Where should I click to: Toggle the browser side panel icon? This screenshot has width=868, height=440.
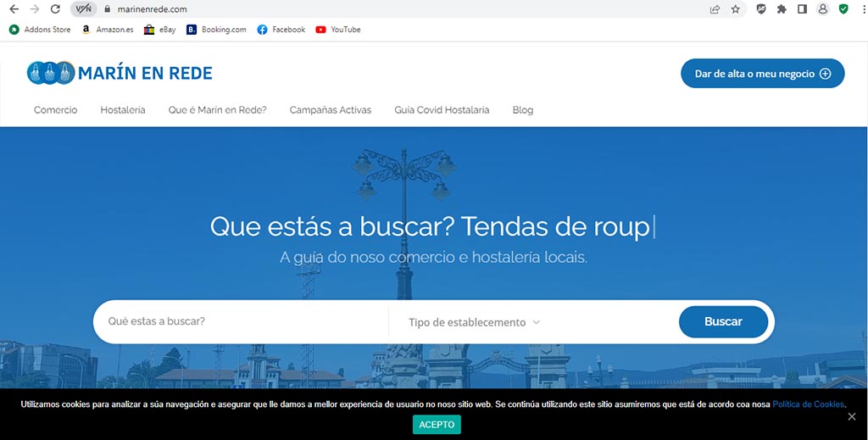[x=802, y=9]
